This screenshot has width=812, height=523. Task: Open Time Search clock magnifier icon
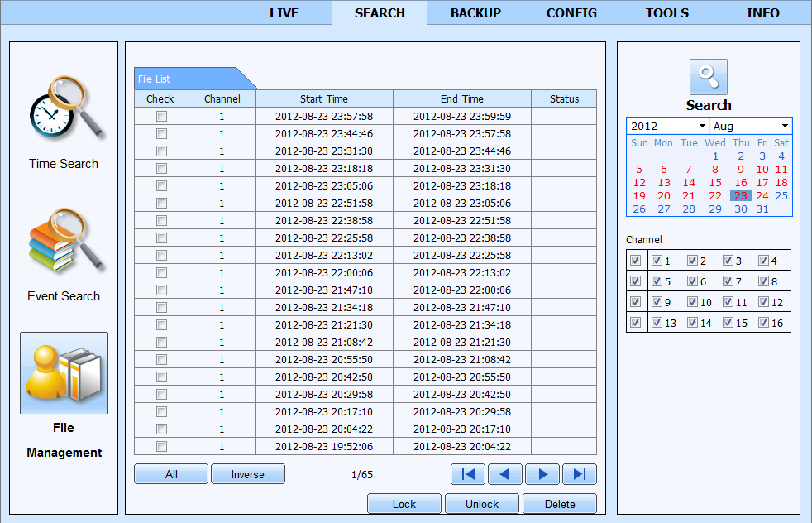click(66, 108)
